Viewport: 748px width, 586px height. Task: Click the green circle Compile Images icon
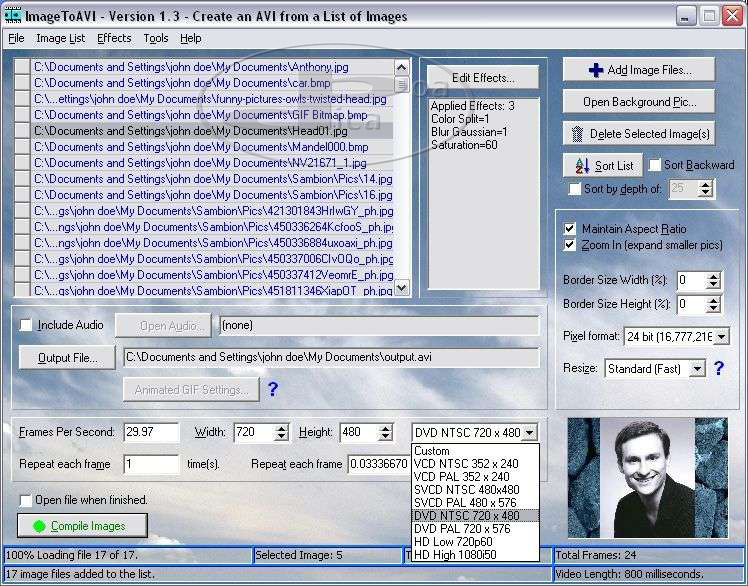coord(38,526)
